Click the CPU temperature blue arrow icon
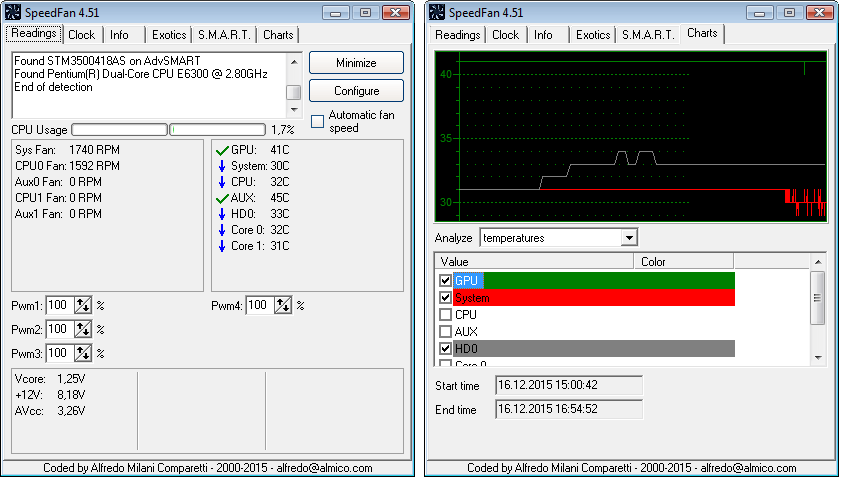841x477 pixels. point(222,182)
